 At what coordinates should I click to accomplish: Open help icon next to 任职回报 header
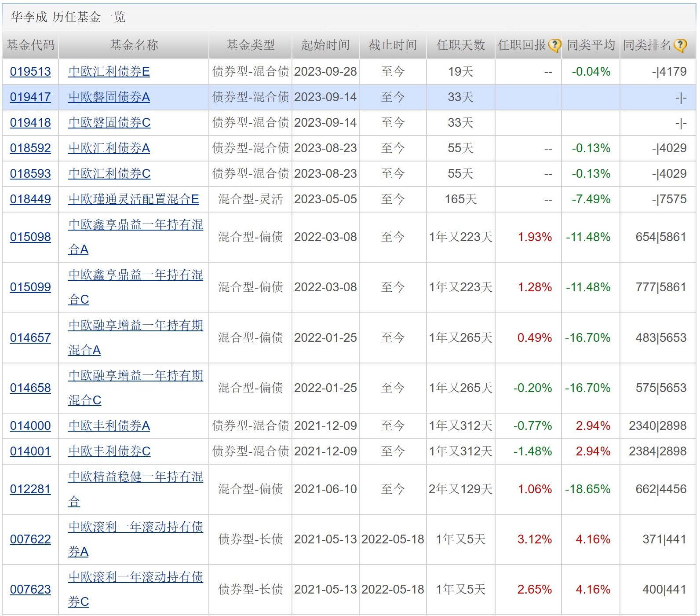pyautogui.click(x=554, y=45)
